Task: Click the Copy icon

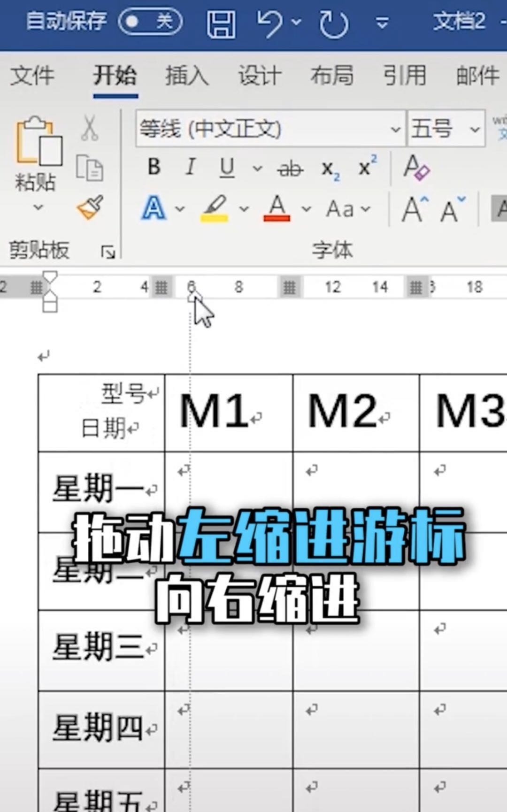Action: [x=89, y=168]
